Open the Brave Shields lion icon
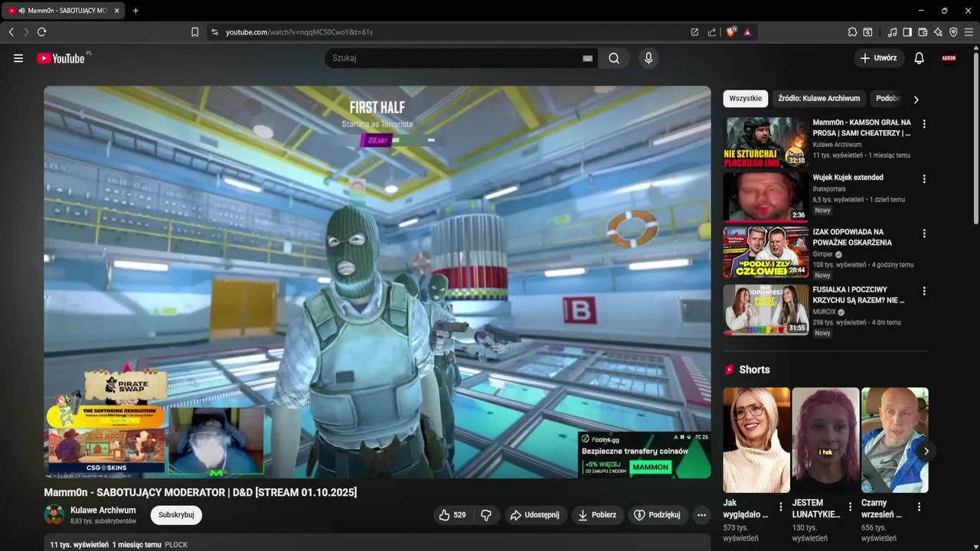 tap(731, 32)
